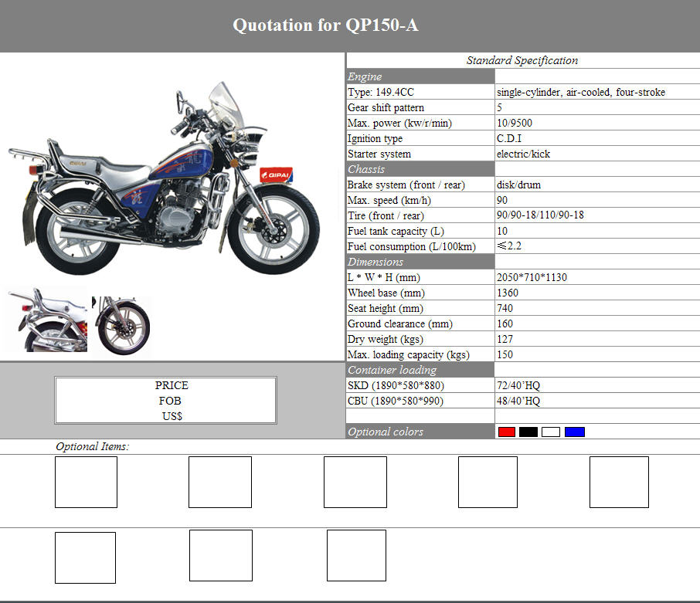700x603 pixels.
Task: Click the '127' dry weight value
Action: [505, 339]
